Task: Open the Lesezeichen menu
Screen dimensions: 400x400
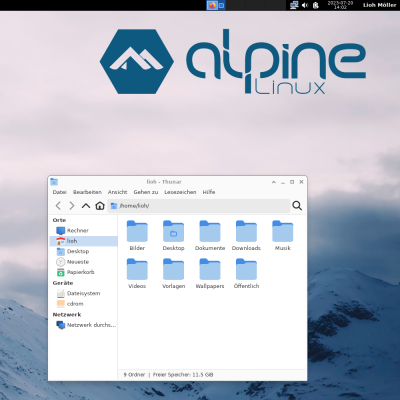Action: coord(180,192)
